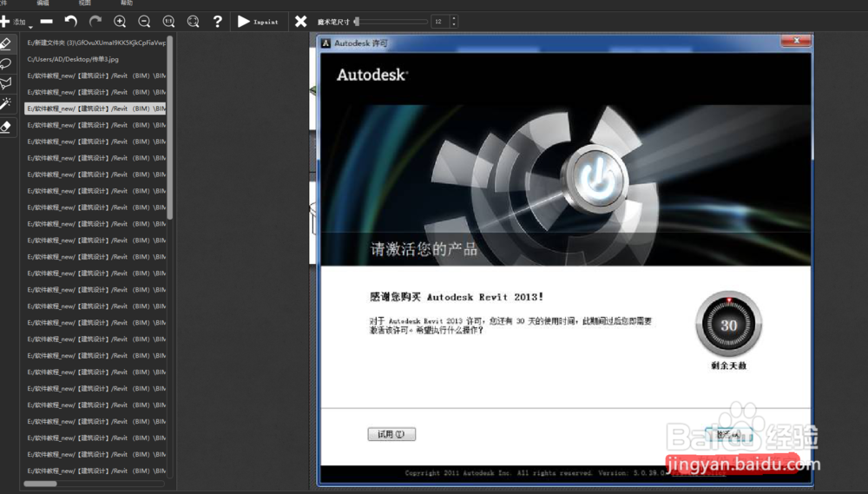Click the highlighted selected Revit (BIM) file row
Screen dimensions: 868x494
pyautogui.click(x=95, y=109)
